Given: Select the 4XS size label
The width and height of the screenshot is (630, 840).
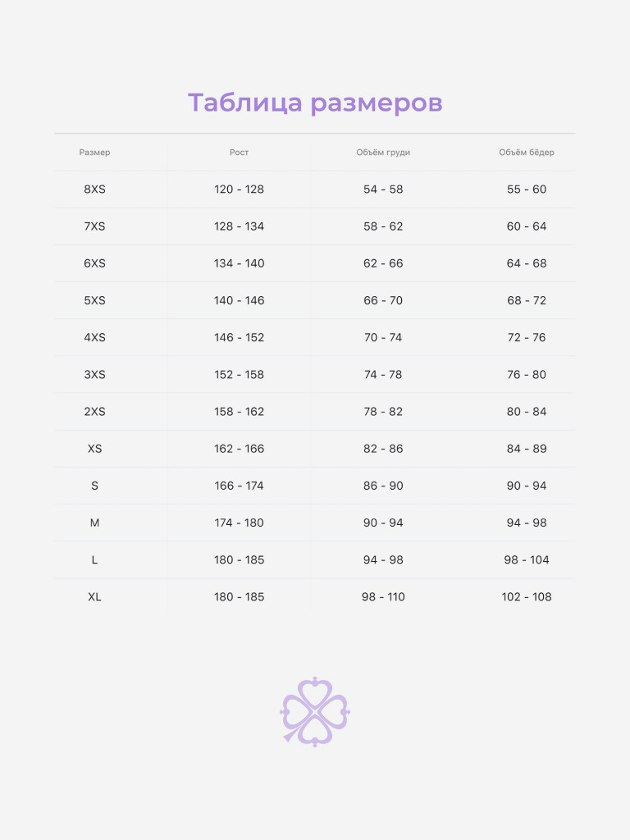Looking at the screenshot, I should pyautogui.click(x=94, y=337).
